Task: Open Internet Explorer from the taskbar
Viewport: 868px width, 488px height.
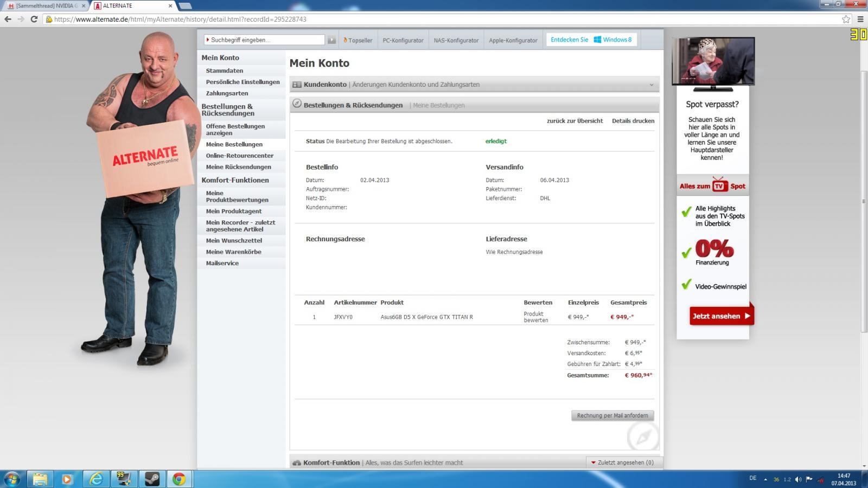Action: [x=96, y=479]
